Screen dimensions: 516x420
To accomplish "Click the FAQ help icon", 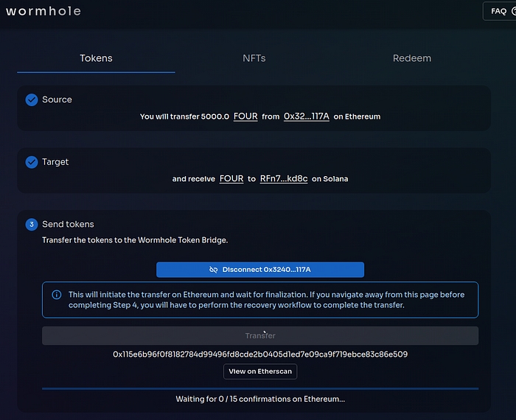I will pos(513,11).
